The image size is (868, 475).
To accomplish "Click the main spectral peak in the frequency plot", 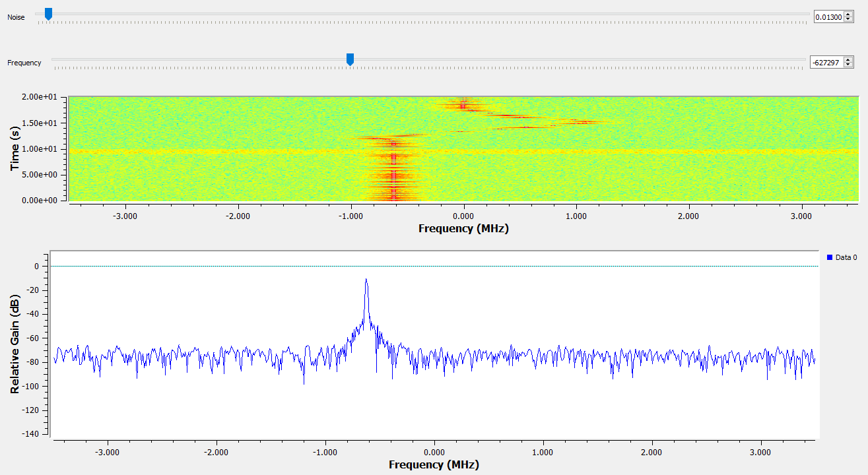I will click(367, 280).
